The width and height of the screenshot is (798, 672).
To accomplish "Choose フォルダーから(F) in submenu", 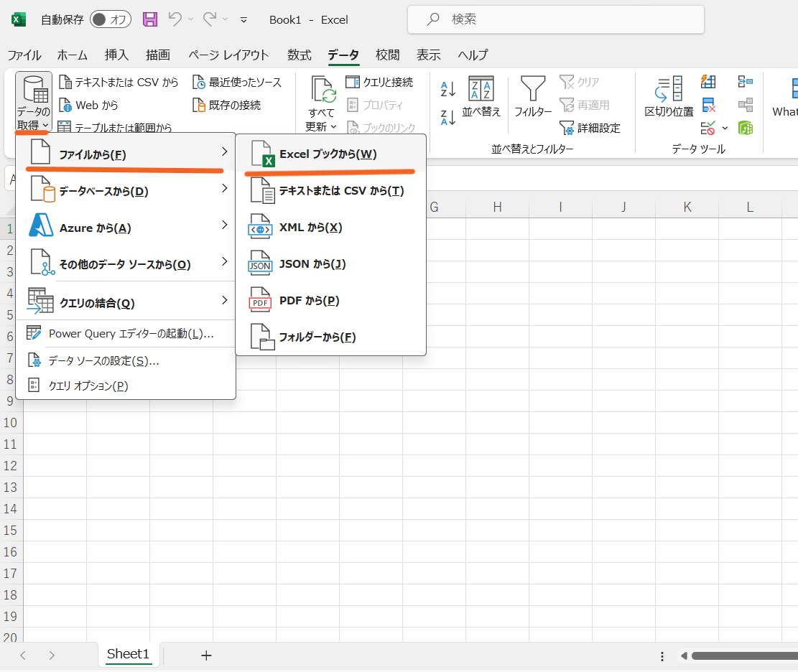I will click(x=331, y=337).
